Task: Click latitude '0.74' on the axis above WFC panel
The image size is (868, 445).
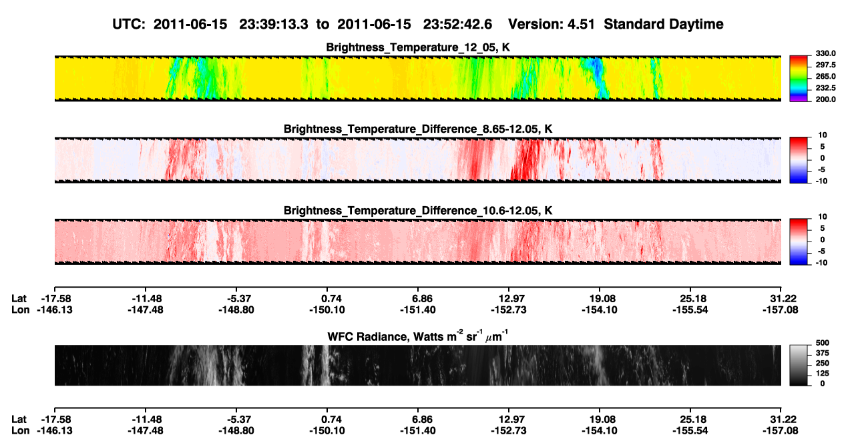Action: coord(331,298)
